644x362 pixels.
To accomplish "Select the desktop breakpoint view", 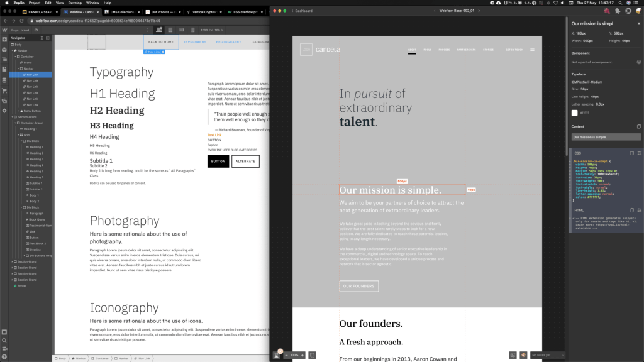I will 160,30.
